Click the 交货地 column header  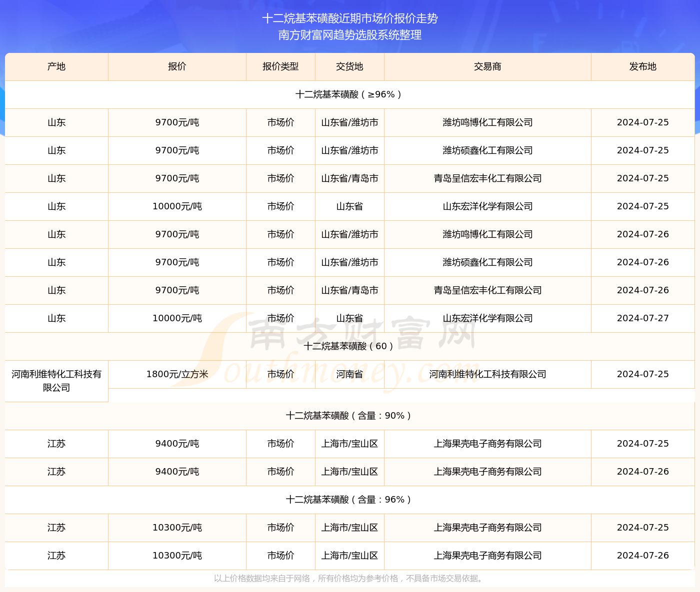point(349,66)
